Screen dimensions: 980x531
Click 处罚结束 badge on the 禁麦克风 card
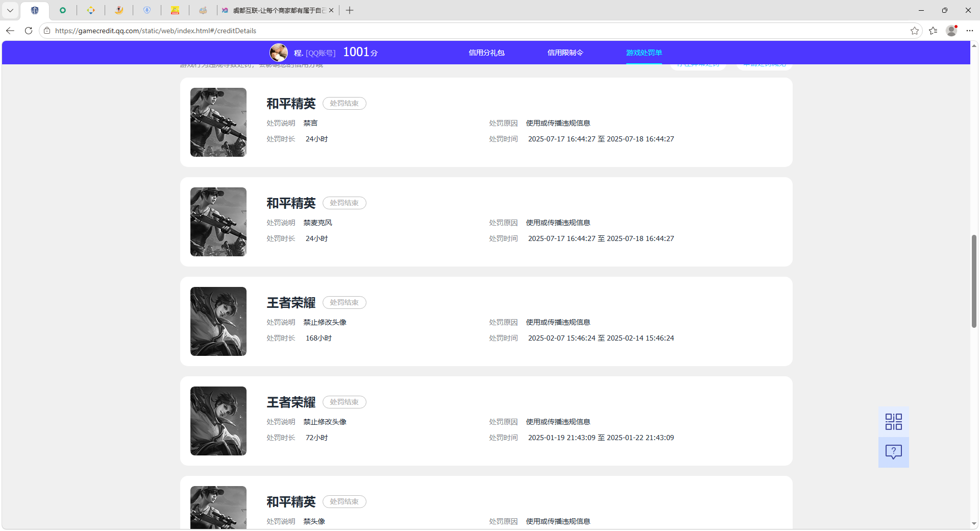point(345,203)
